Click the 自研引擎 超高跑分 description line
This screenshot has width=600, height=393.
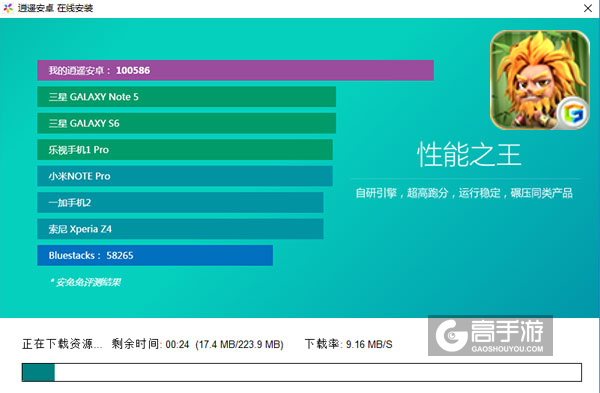coord(464,193)
